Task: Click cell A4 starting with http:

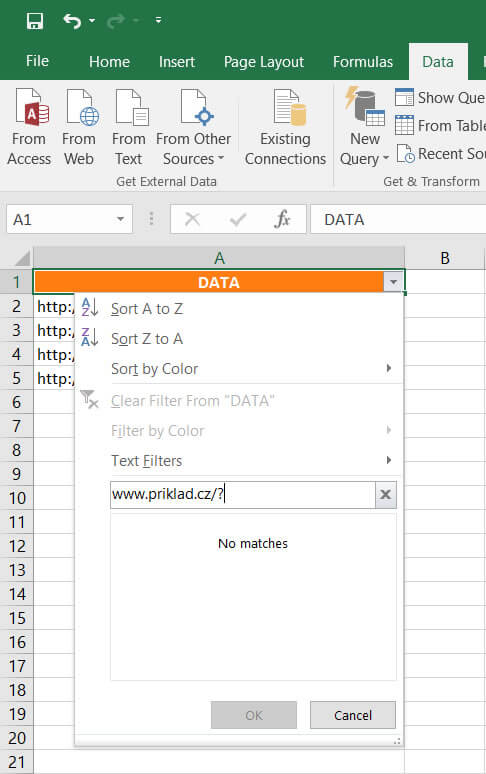Action: coord(54,354)
